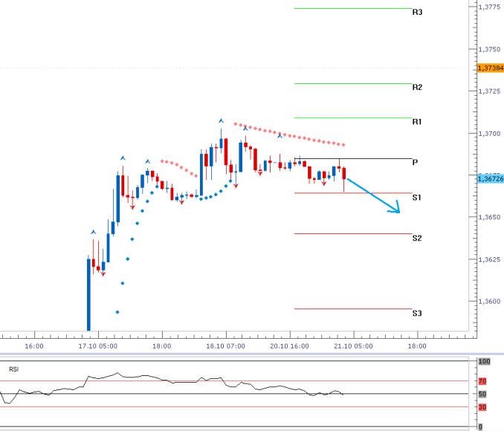Image resolution: width=504 pixels, height=431 pixels.
Task: Click the first 16:00 time axis label
Action: click(x=34, y=346)
